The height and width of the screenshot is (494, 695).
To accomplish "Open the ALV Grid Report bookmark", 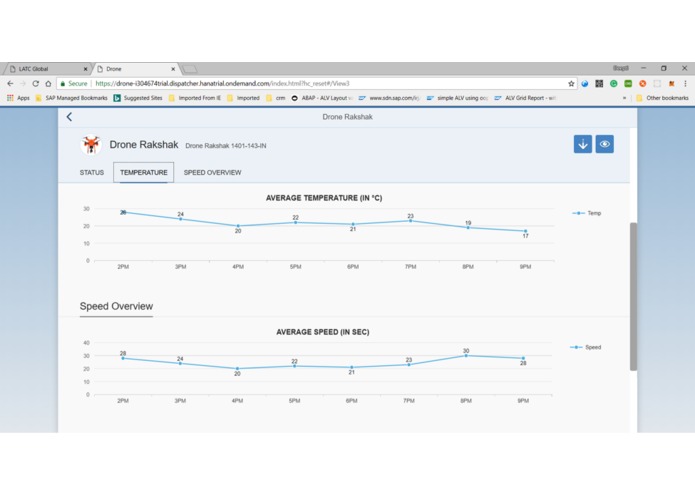I will tap(525, 98).
